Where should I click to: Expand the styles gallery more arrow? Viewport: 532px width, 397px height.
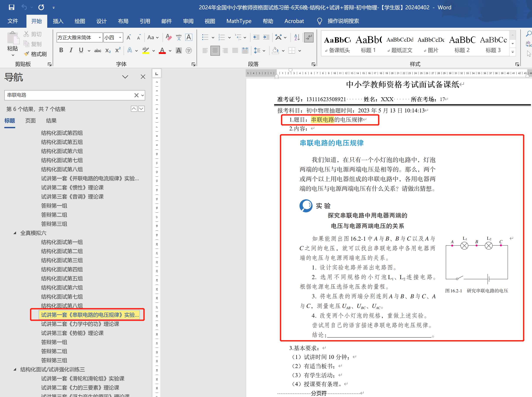(512, 52)
